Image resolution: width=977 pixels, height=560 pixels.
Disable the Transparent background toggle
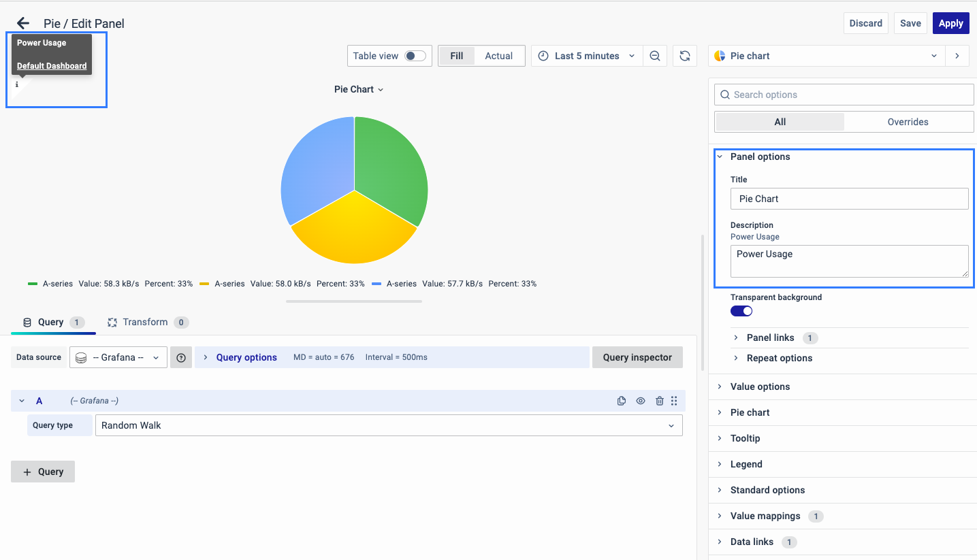click(741, 311)
